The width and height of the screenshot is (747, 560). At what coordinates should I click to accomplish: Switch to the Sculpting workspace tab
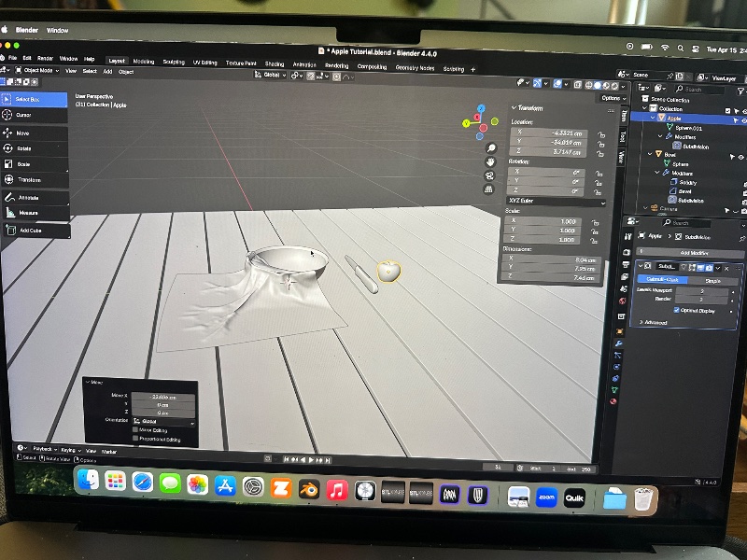click(x=174, y=62)
